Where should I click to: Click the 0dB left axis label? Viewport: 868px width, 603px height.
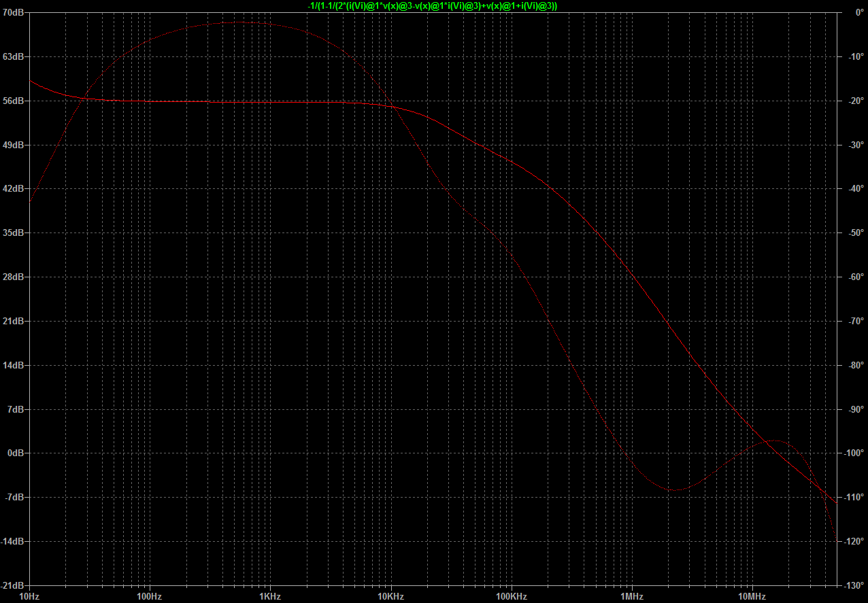click(x=16, y=453)
